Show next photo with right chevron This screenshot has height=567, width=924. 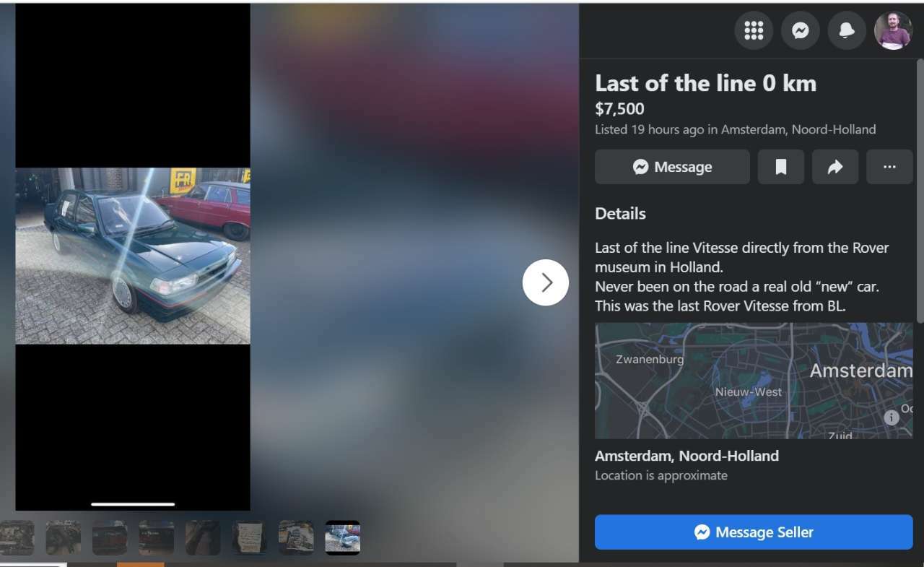coord(546,282)
